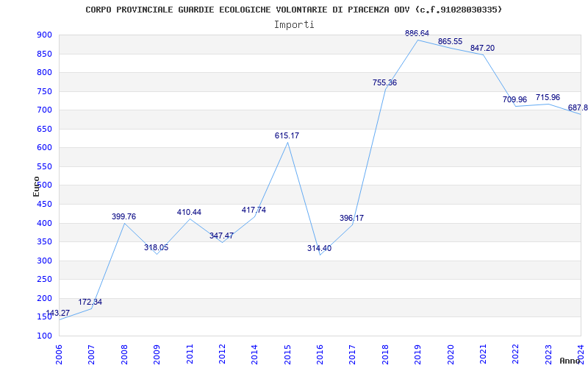Click the 2018 year axis label
Image resolution: width=588 pixels, height=368 pixels.
pyautogui.click(x=385, y=354)
